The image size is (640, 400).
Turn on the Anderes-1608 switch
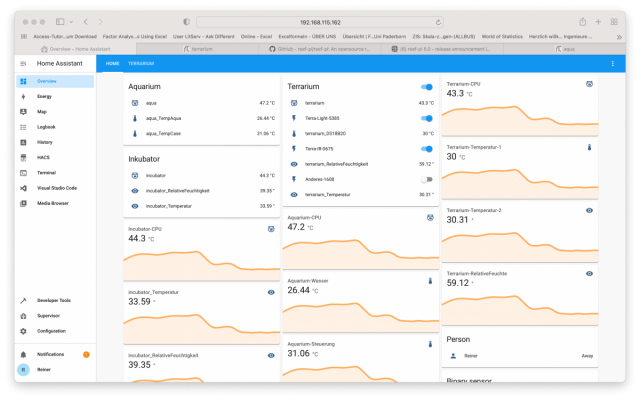coord(427,180)
